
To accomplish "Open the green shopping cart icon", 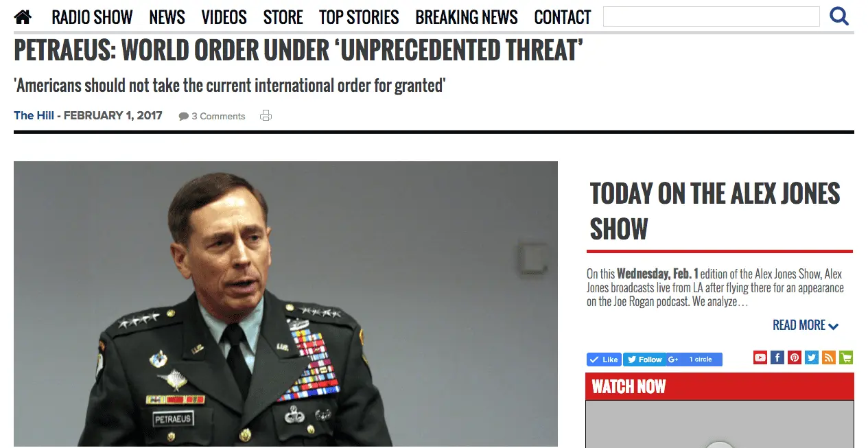I will click(846, 357).
